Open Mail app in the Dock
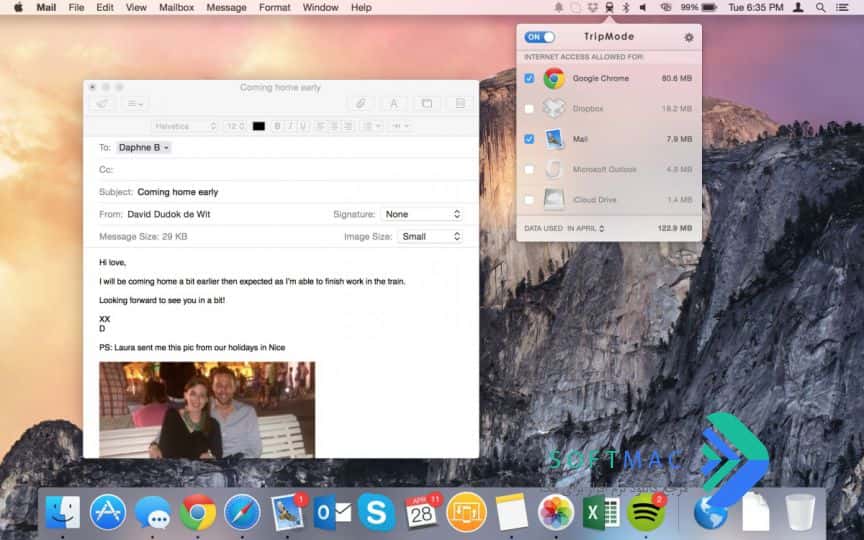 [288, 512]
